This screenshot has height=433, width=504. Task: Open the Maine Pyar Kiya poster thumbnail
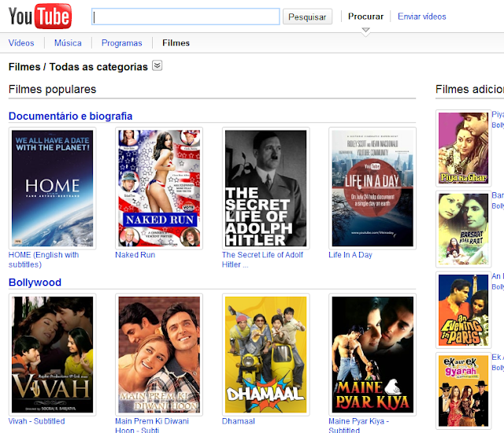pos(372,354)
